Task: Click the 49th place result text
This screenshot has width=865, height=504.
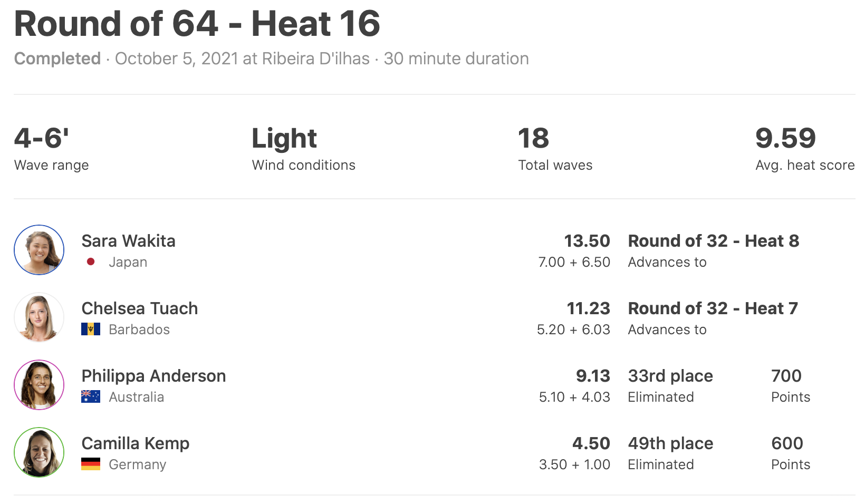Action: click(x=670, y=443)
